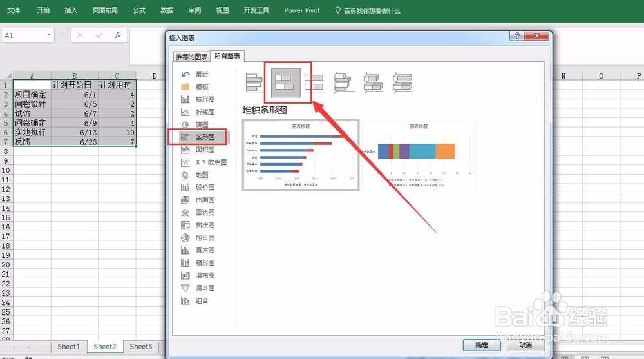The width and height of the screenshot is (644, 359).
Task: Select the clustered bar chart subtype icon
Action: pos(254,82)
